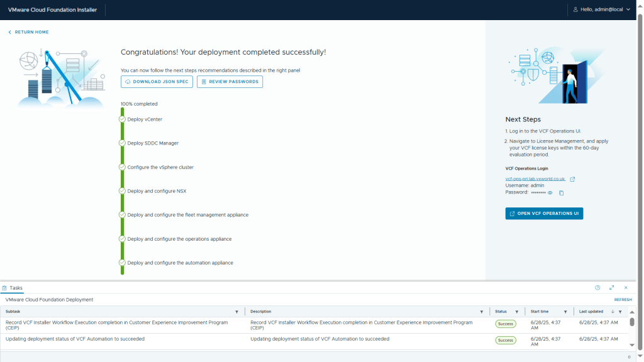This screenshot has height=362, width=644.
Task: Open filter for the Status column
Action: coord(517,312)
